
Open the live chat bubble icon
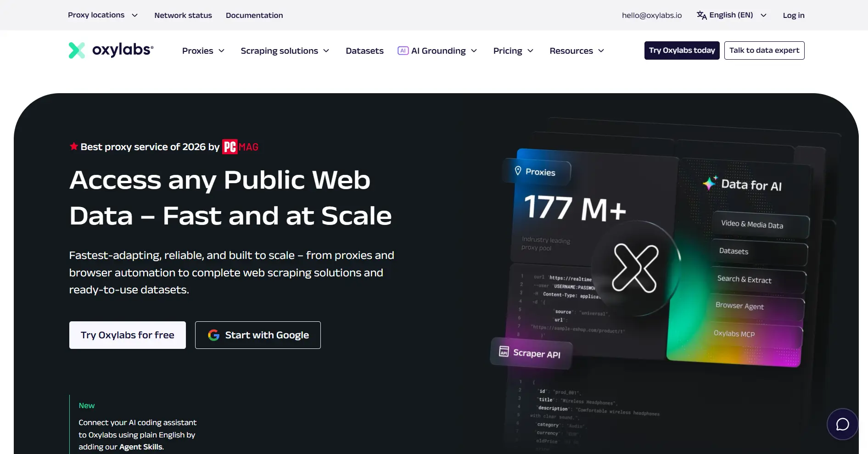(x=842, y=424)
